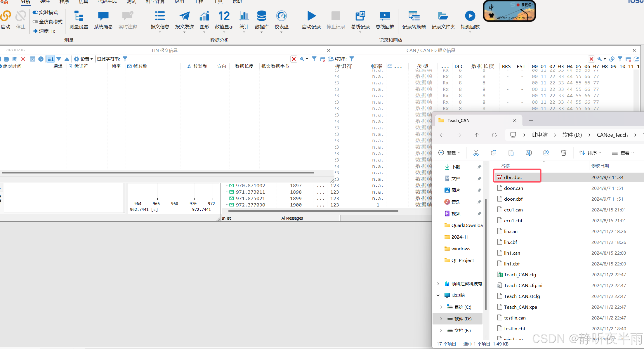Toggle auto-scroll in LIN message toolbar

coord(51,59)
